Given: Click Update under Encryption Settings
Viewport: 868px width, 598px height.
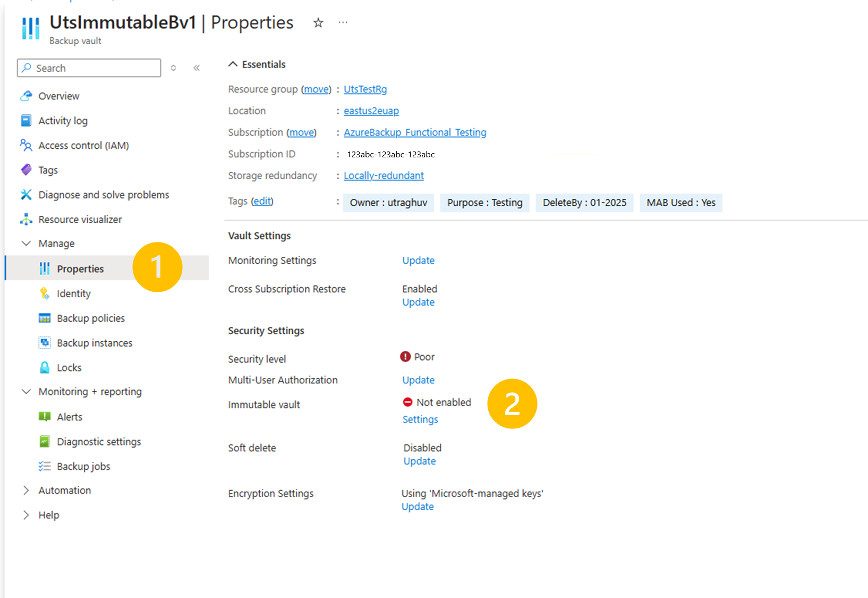Looking at the screenshot, I should click(x=418, y=507).
